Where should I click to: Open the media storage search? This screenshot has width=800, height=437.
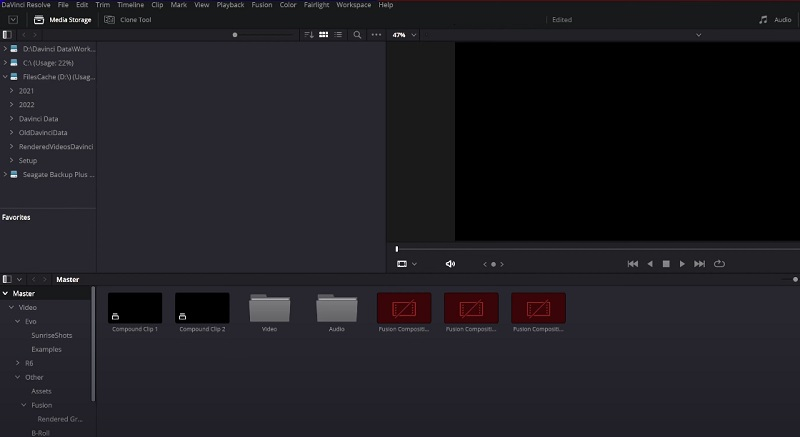tap(357, 35)
